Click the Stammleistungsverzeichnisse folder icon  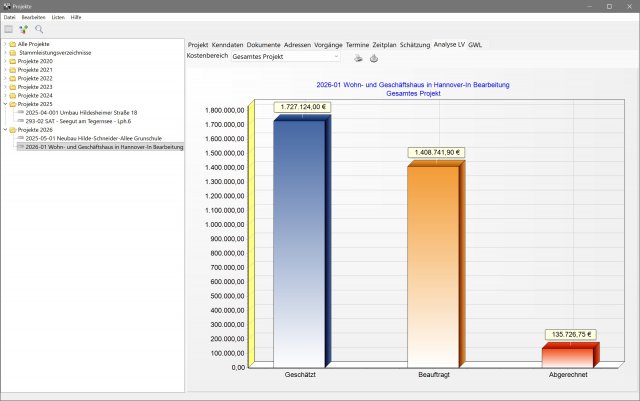12,53
